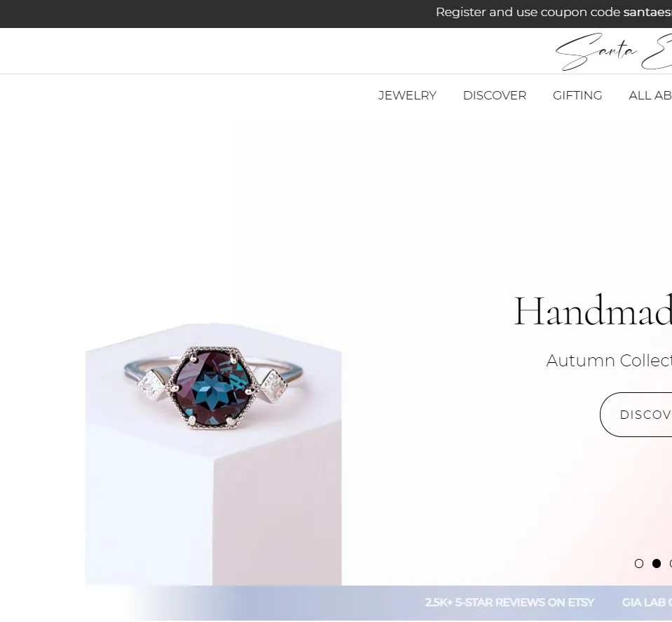Click the bold santaes coupon code
The height and width of the screenshot is (622, 672).
[x=647, y=12]
